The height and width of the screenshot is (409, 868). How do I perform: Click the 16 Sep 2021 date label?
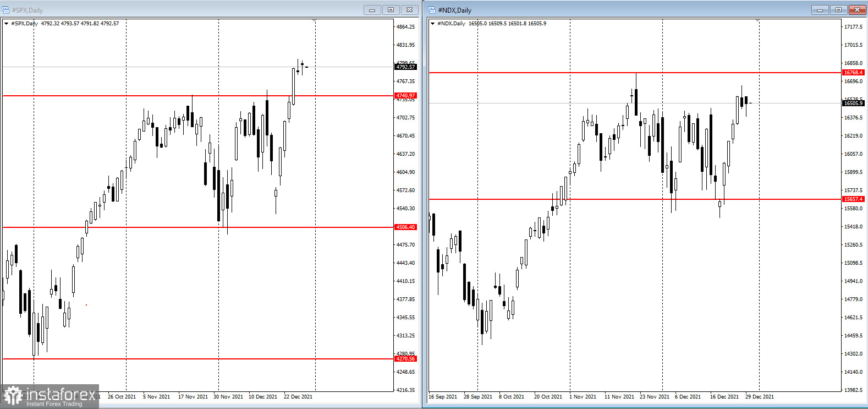pyautogui.click(x=443, y=397)
